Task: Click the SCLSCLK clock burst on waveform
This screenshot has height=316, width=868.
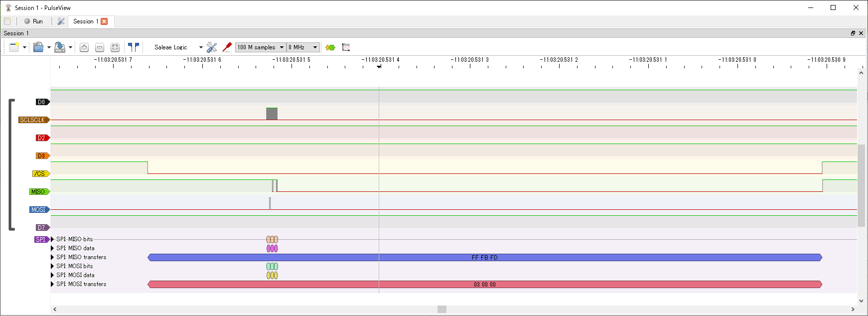Action: coord(272,114)
